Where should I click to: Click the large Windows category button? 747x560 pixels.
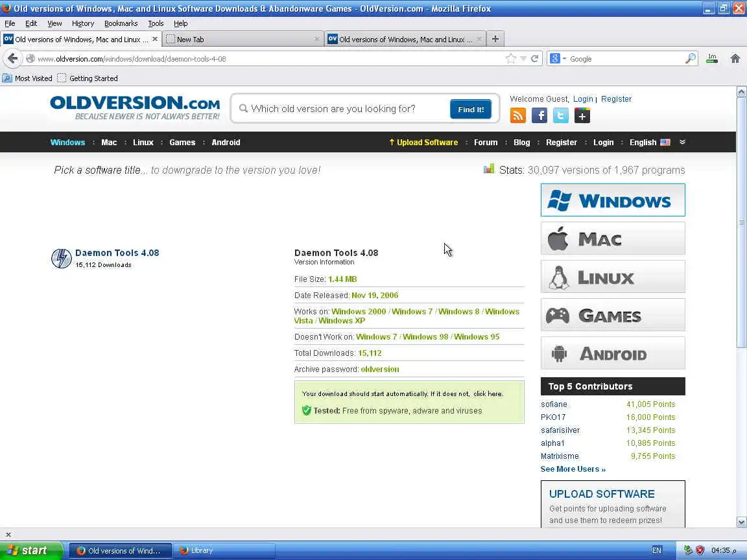coord(613,200)
